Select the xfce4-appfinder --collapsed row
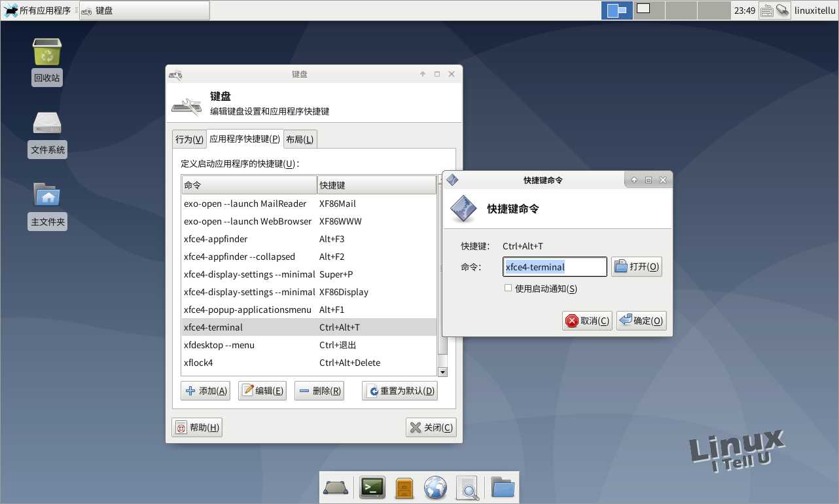 [x=309, y=257]
